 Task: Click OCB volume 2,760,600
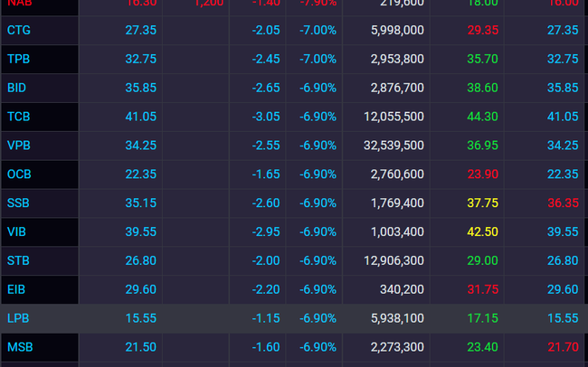[397, 174]
